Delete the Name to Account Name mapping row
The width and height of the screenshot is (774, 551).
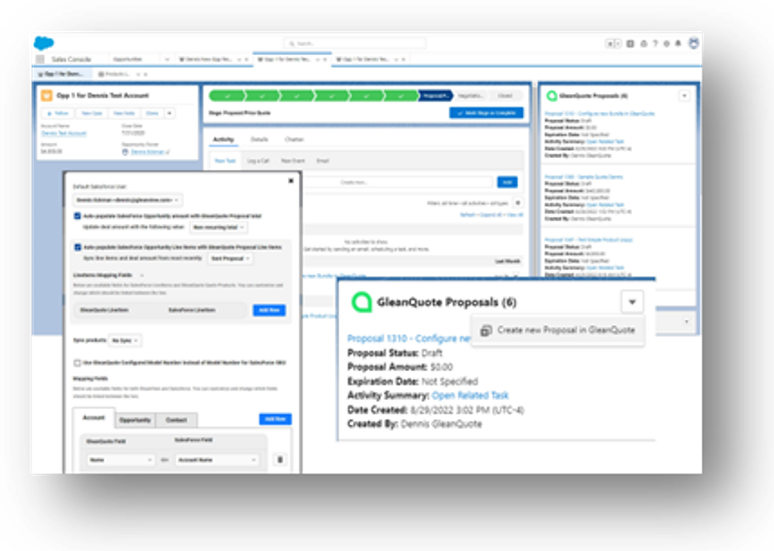tap(280, 460)
